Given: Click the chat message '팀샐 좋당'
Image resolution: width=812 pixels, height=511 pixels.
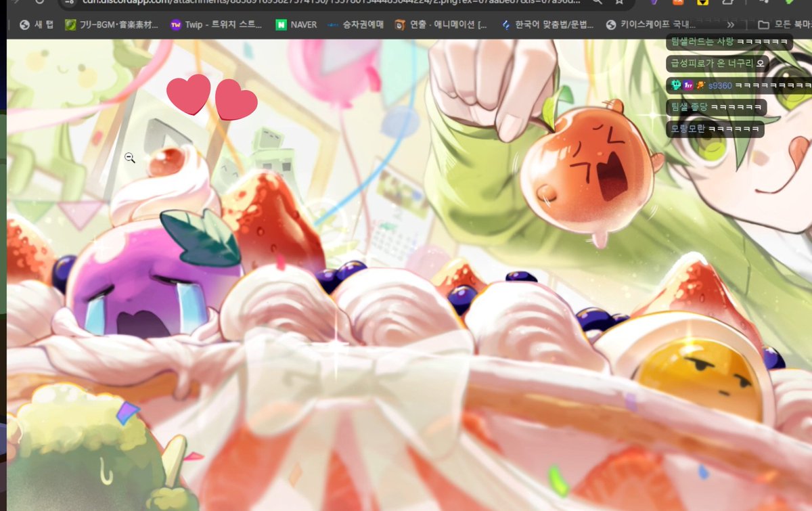Looking at the screenshot, I should pyautogui.click(x=716, y=107).
